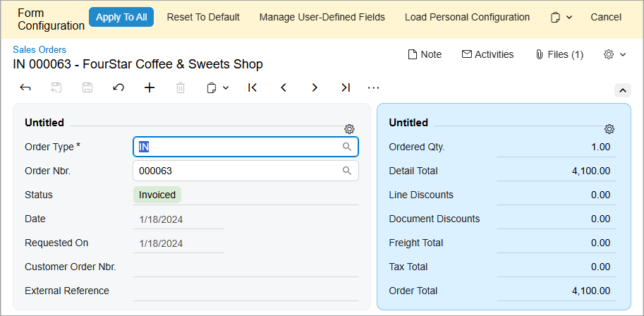
Task: Jump to last record icon
Action: [x=345, y=87]
